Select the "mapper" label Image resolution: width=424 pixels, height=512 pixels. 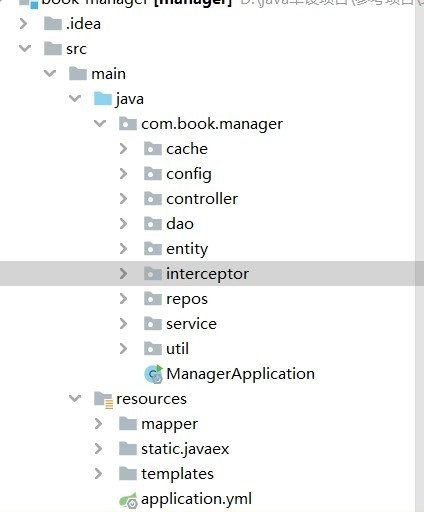pos(169,425)
